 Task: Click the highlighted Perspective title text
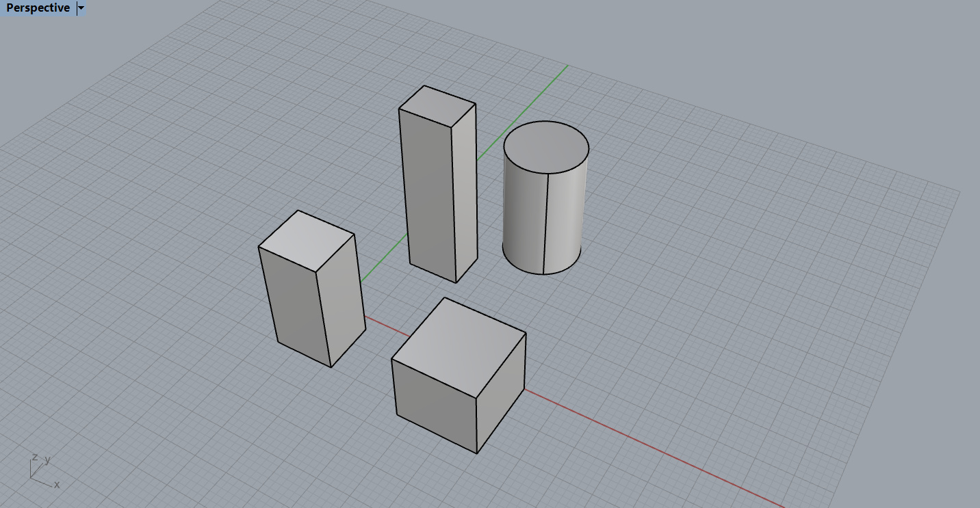click(x=37, y=8)
